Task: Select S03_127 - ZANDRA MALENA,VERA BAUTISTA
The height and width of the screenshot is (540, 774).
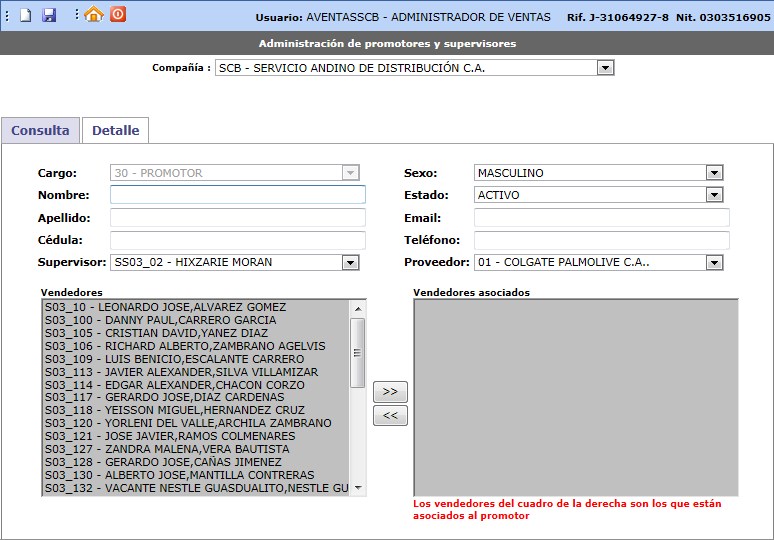Action: tap(196, 449)
